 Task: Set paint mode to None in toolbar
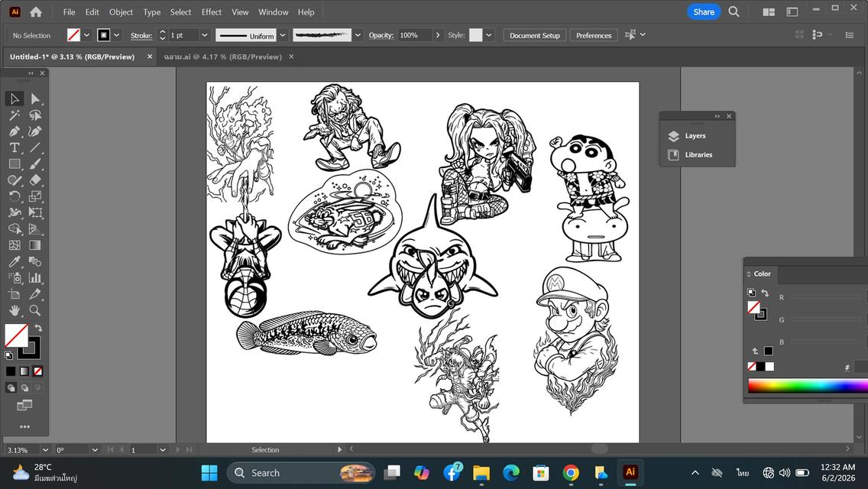pyautogui.click(x=37, y=371)
